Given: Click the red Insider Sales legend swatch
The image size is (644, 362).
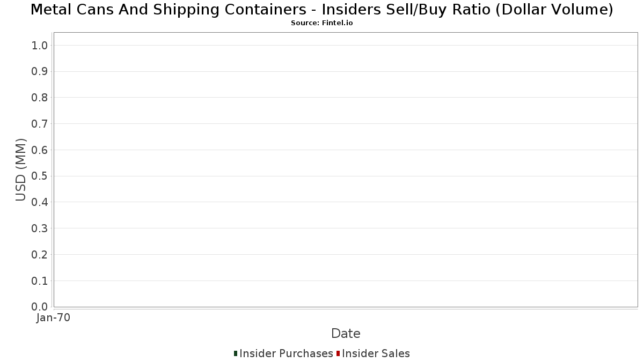Looking at the screenshot, I should click(338, 353).
